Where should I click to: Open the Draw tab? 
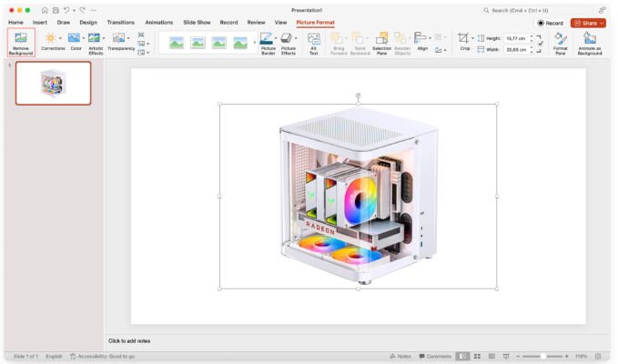point(64,23)
